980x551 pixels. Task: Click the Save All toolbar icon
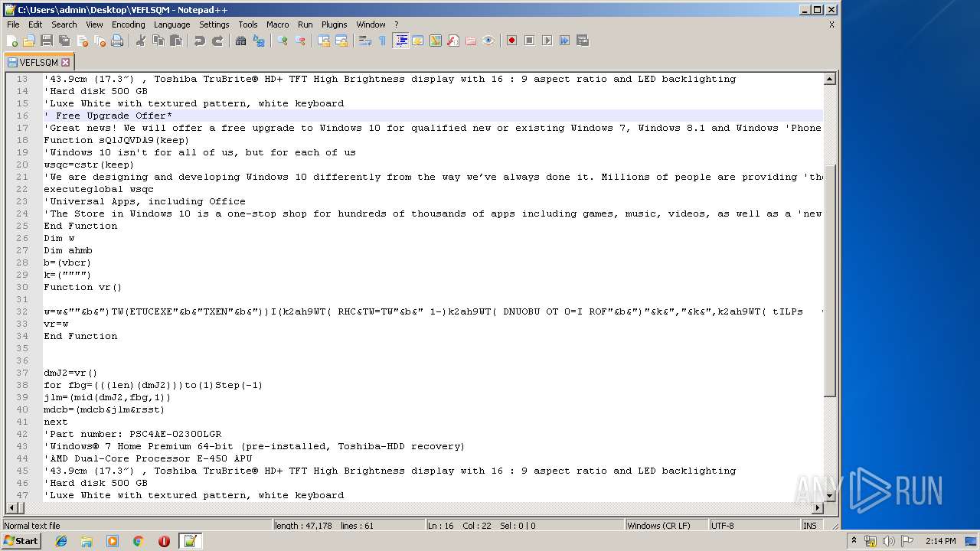[64, 41]
